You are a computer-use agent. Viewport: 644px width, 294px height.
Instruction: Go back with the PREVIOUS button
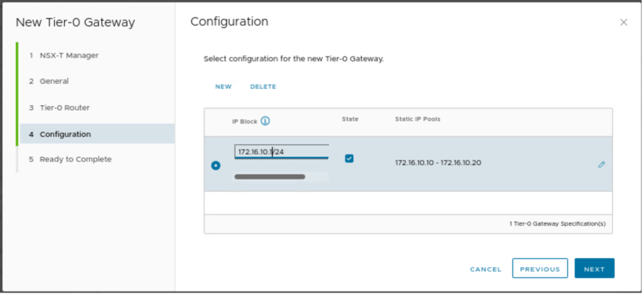pyautogui.click(x=539, y=269)
